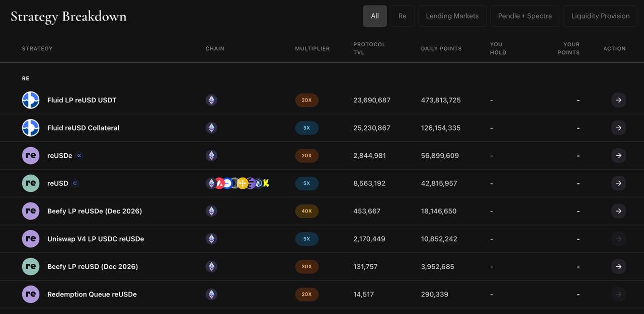Click the small badge icon beside reUSDe
This screenshot has width=644, height=314.
pos(79,156)
